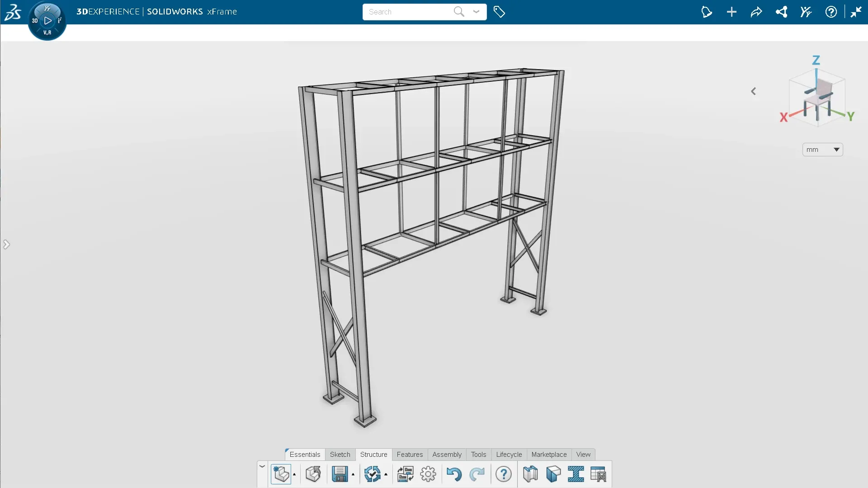The height and width of the screenshot is (488, 868).
Task: Expand the search options chevron
Action: coord(476,12)
